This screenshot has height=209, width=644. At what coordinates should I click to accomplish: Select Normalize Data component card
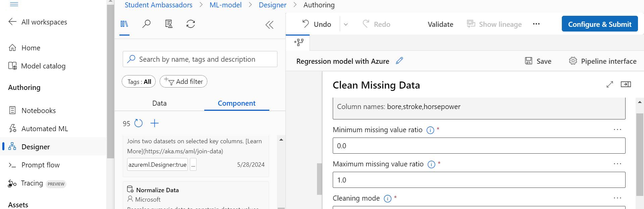pos(196,195)
